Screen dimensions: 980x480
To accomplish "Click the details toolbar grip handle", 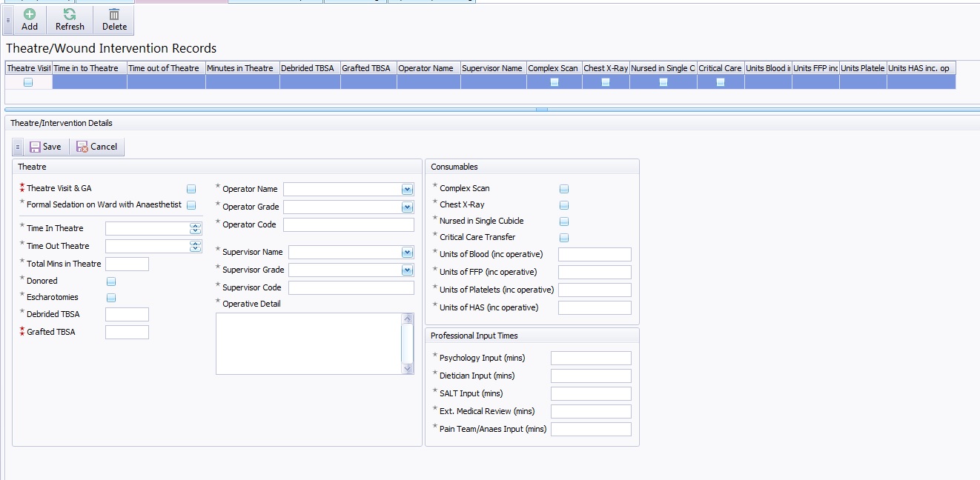I will [18, 147].
